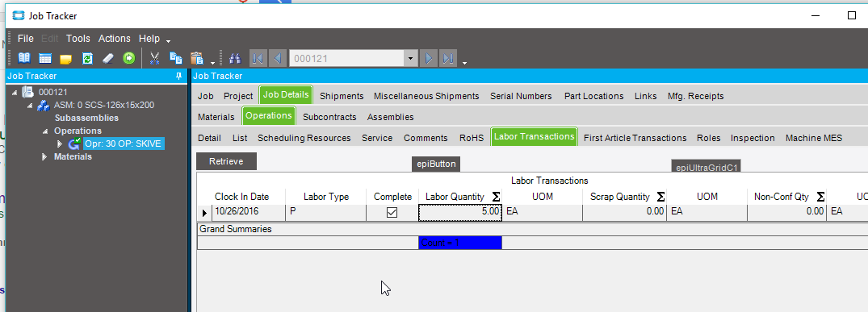The height and width of the screenshot is (312, 868).
Task: Go to last record navigation arrow
Action: (448, 58)
